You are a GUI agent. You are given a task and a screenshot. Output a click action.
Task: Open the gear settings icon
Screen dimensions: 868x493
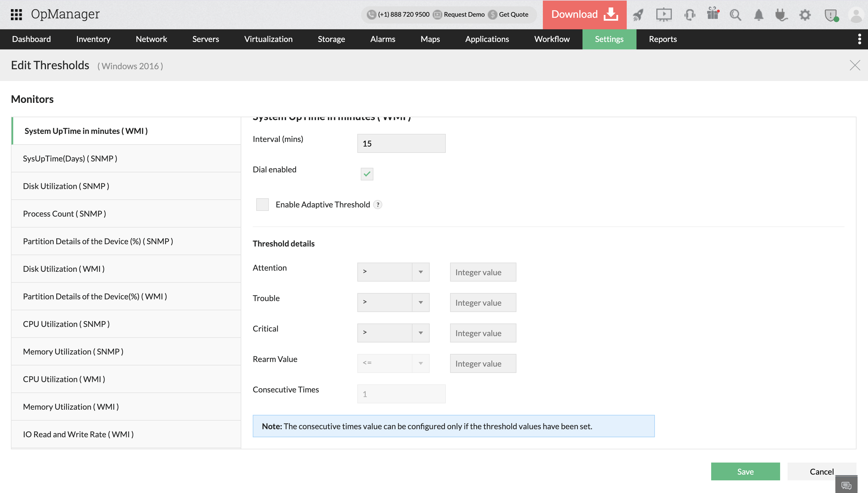point(805,15)
